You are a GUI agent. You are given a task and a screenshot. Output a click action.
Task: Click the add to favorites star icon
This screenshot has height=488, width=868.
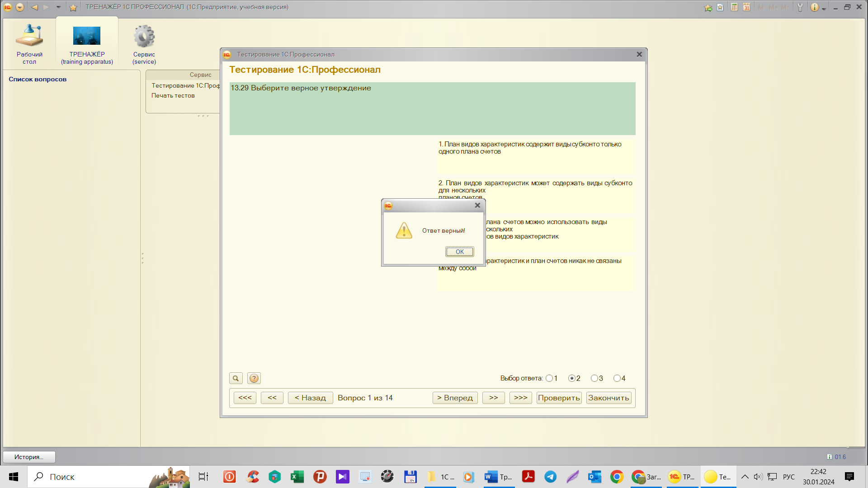pyautogui.click(x=708, y=7)
